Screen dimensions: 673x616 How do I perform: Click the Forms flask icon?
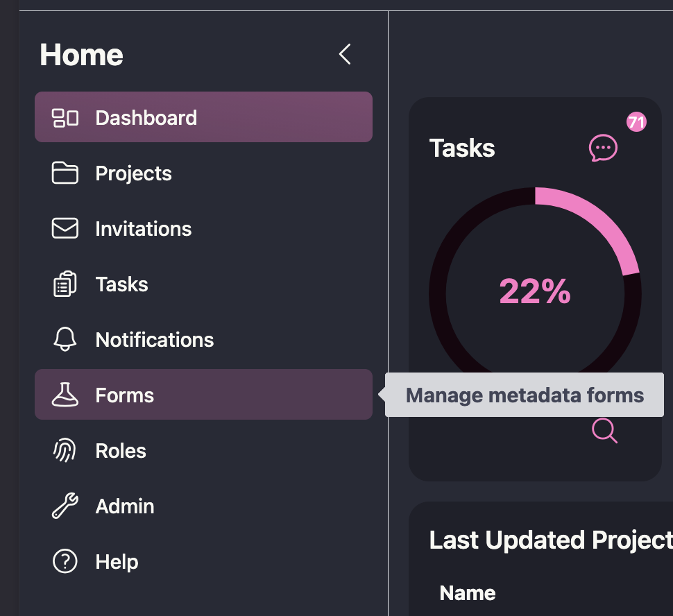tap(65, 395)
